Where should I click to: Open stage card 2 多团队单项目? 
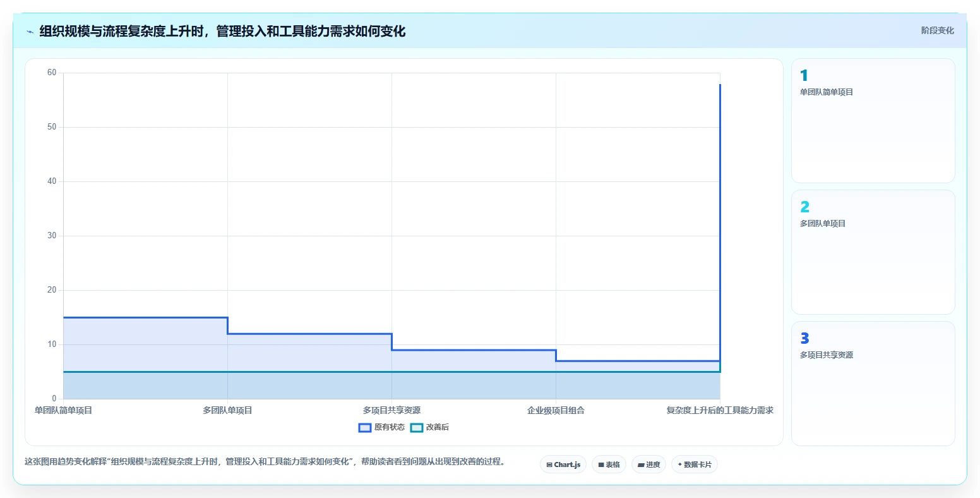pyautogui.click(x=873, y=252)
